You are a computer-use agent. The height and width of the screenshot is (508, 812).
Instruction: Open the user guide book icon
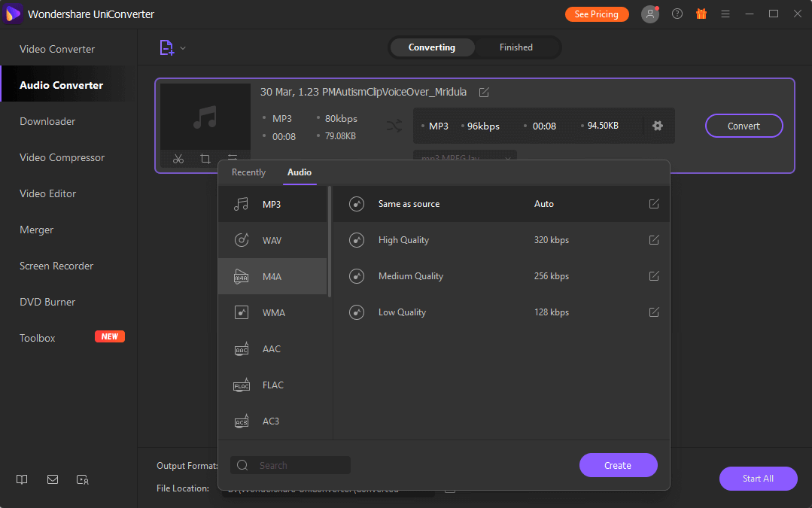(x=22, y=479)
